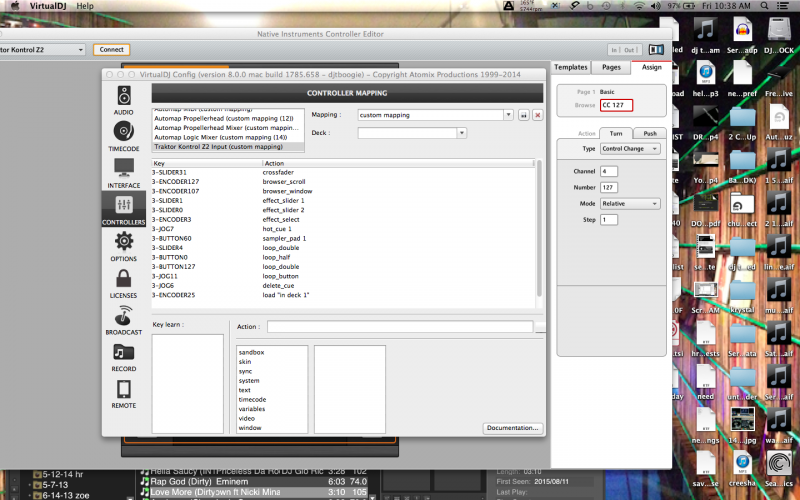800x500 pixels.
Task: Select the 3-BUTTON60 sampler_pad 1 row
Action: [x=343, y=238]
